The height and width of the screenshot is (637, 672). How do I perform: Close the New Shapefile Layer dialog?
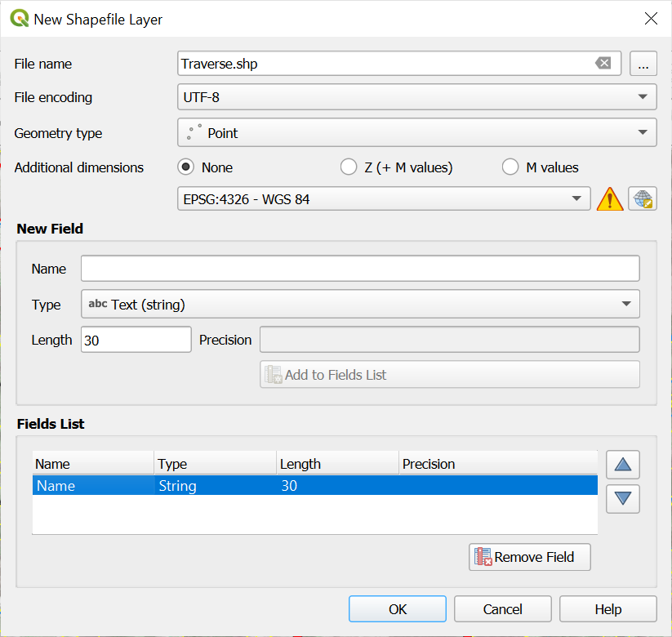pos(651,19)
